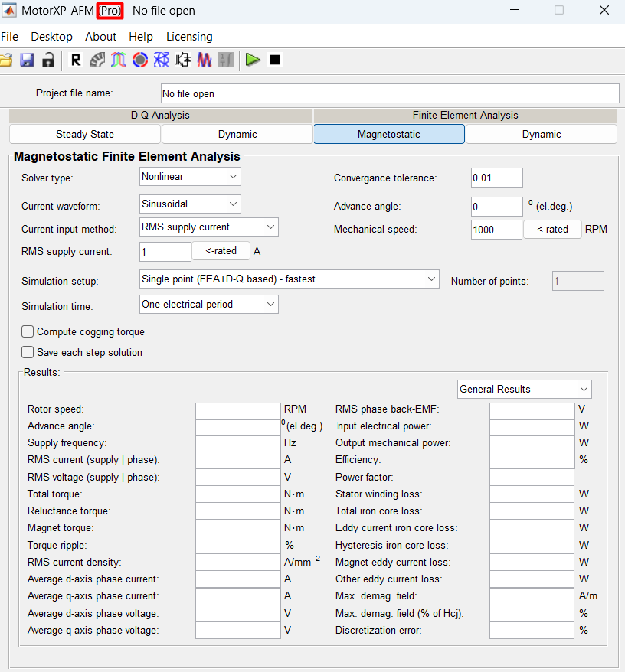Screen dimensions: 625x672
Task: Open the Simulation setup dropdown
Action: click(289, 279)
